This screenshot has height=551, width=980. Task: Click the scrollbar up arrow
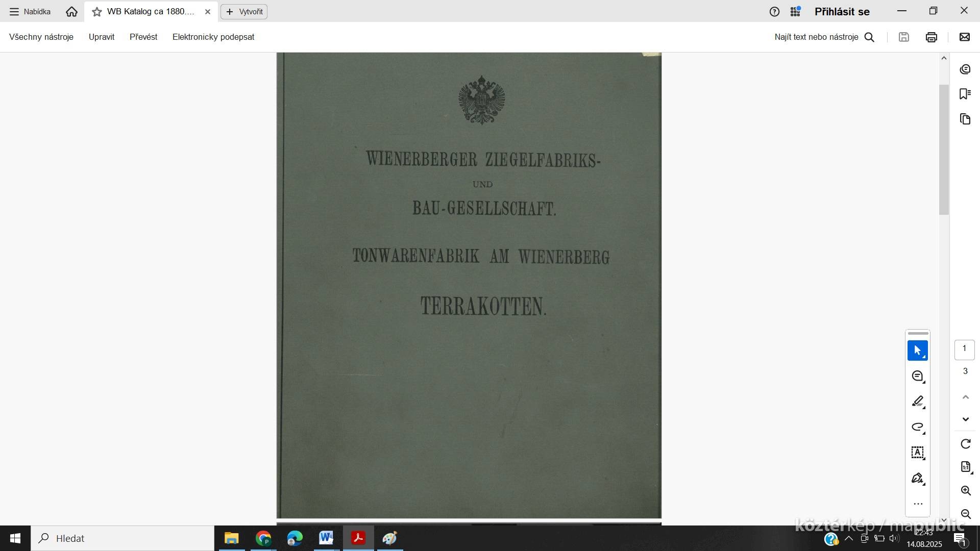tap(944, 58)
